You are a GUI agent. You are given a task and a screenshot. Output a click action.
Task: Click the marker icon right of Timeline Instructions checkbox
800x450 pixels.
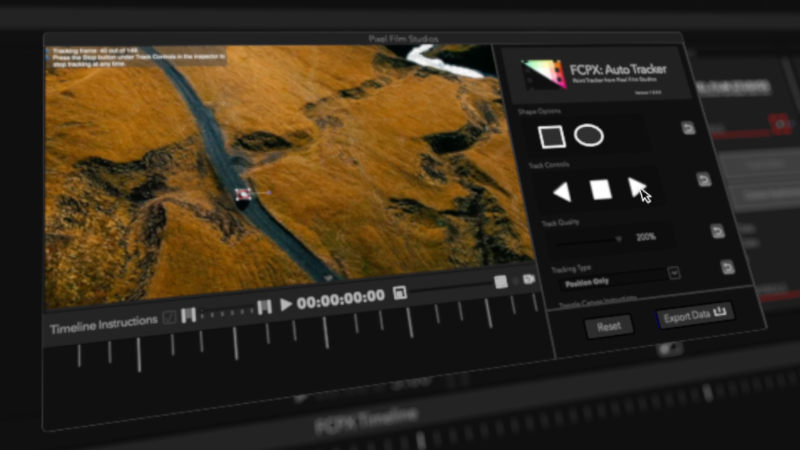tap(188, 315)
